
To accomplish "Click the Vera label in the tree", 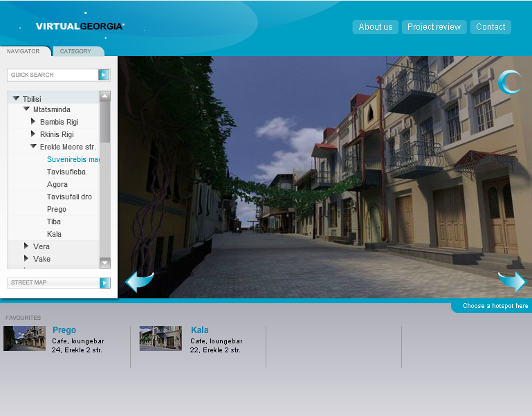I will click(x=41, y=246).
